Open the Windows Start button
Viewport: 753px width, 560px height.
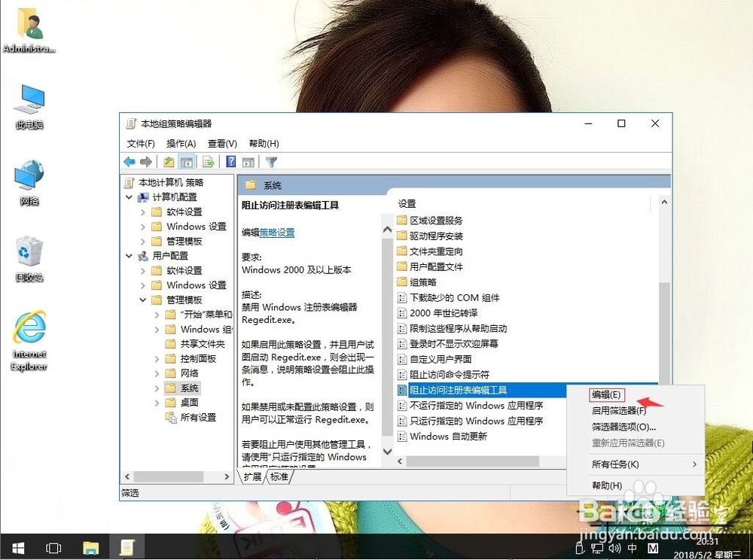18,547
